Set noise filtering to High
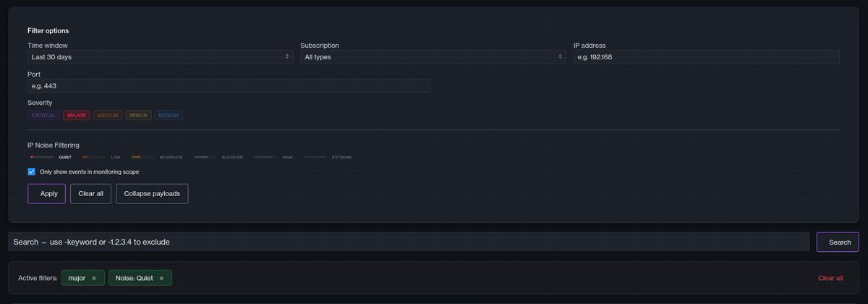The image size is (868, 304). point(273,157)
